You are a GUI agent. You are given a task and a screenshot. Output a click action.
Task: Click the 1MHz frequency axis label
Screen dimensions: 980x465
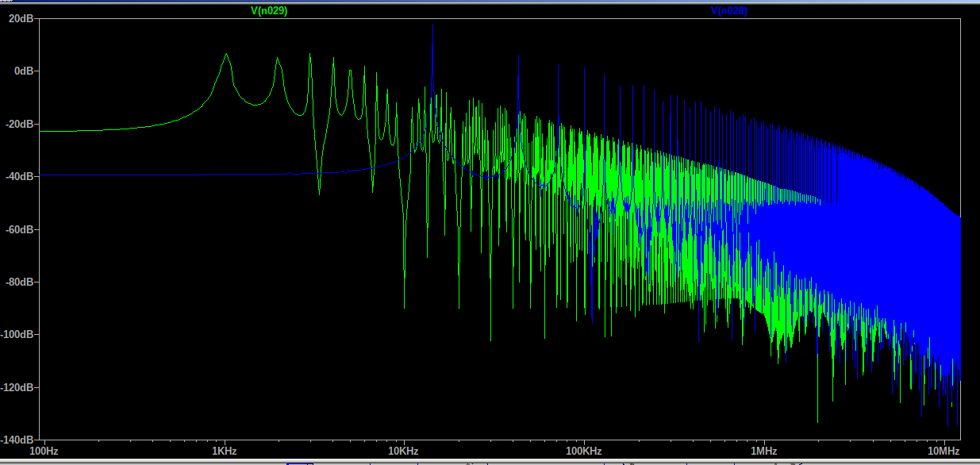[x=764, y=452]
